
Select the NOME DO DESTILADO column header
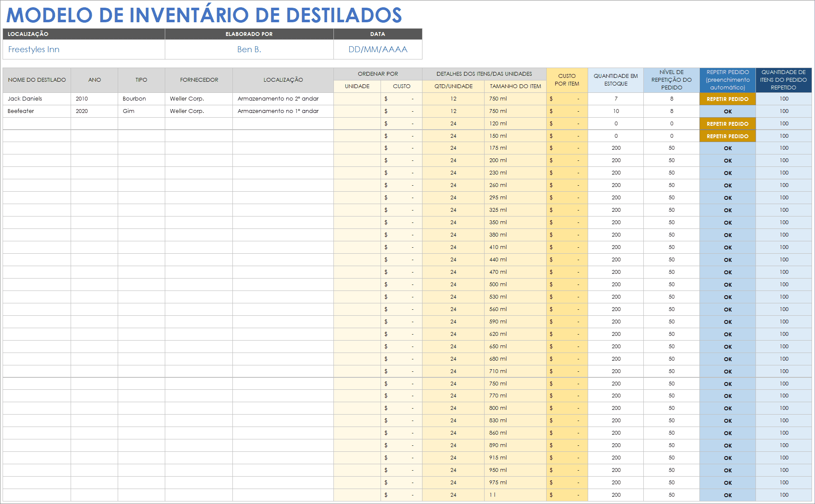click(37, 80)
